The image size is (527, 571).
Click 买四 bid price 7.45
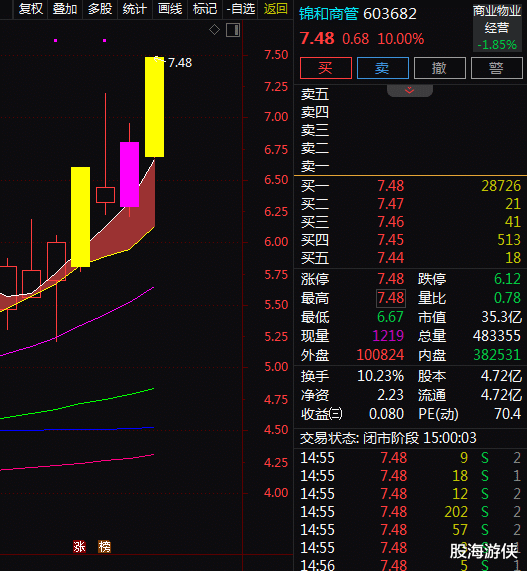(x=391, y=240)
